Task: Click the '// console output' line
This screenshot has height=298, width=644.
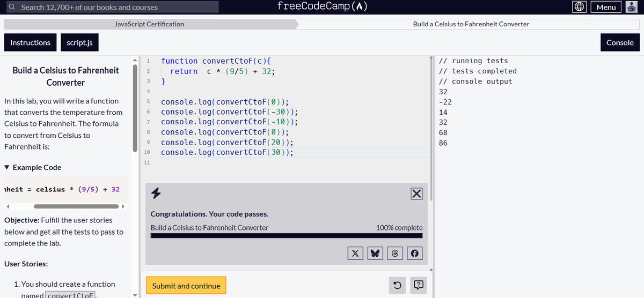Action: (475, 81)
